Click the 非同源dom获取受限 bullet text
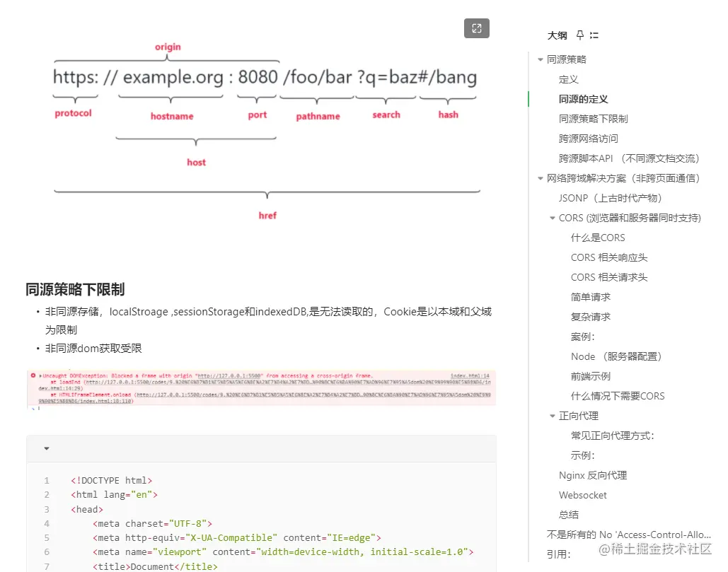Viewport: 728px width, 572px height. 93,349
